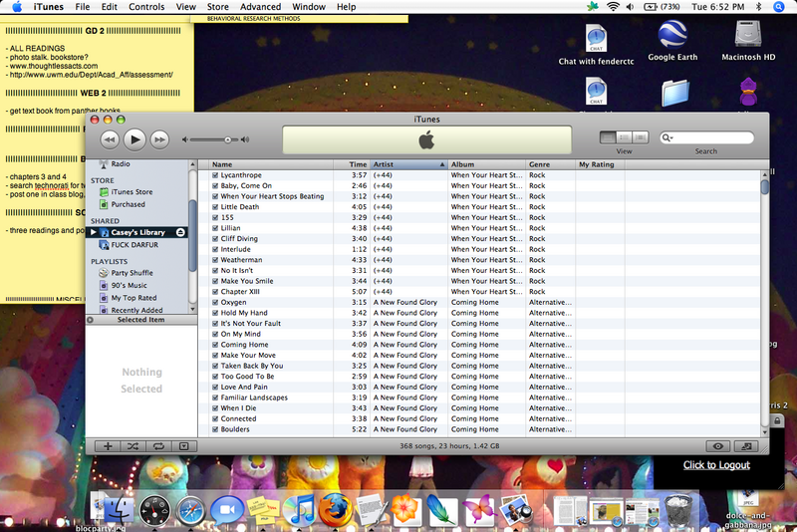Add a new playlist with plus button

click(108, 446)
